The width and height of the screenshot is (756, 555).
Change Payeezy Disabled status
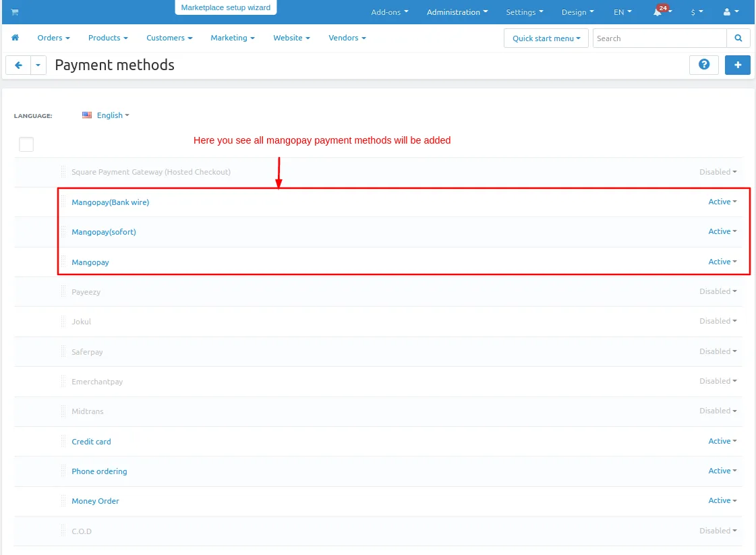(718, 291)
